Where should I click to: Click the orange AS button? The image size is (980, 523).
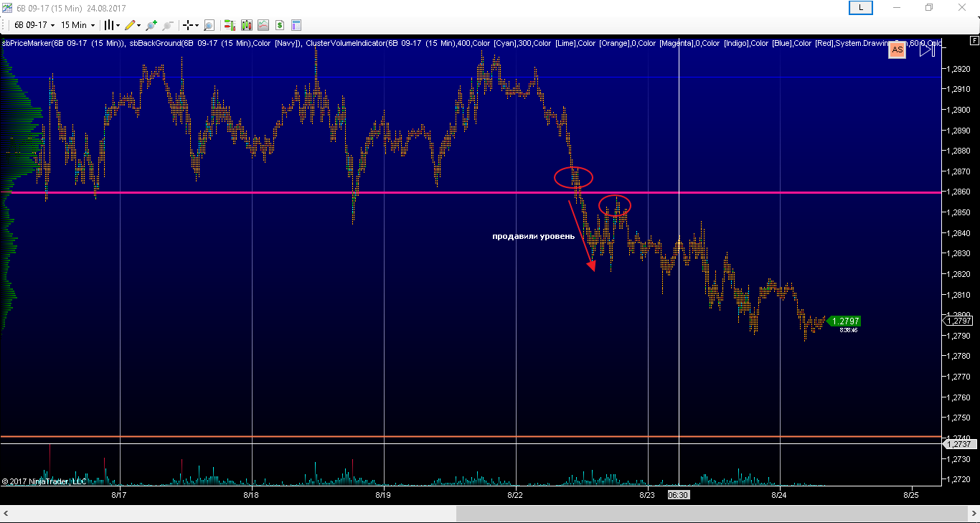[897, 50]
